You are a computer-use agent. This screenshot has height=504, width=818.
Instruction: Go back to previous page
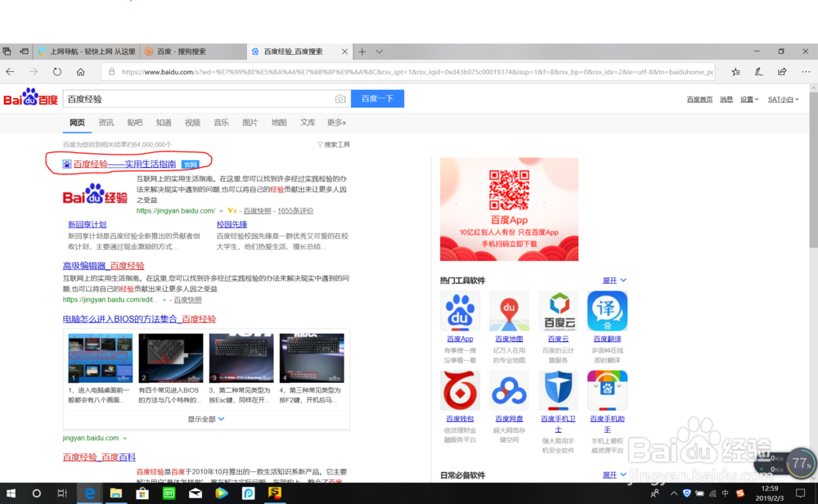(10, 72)
